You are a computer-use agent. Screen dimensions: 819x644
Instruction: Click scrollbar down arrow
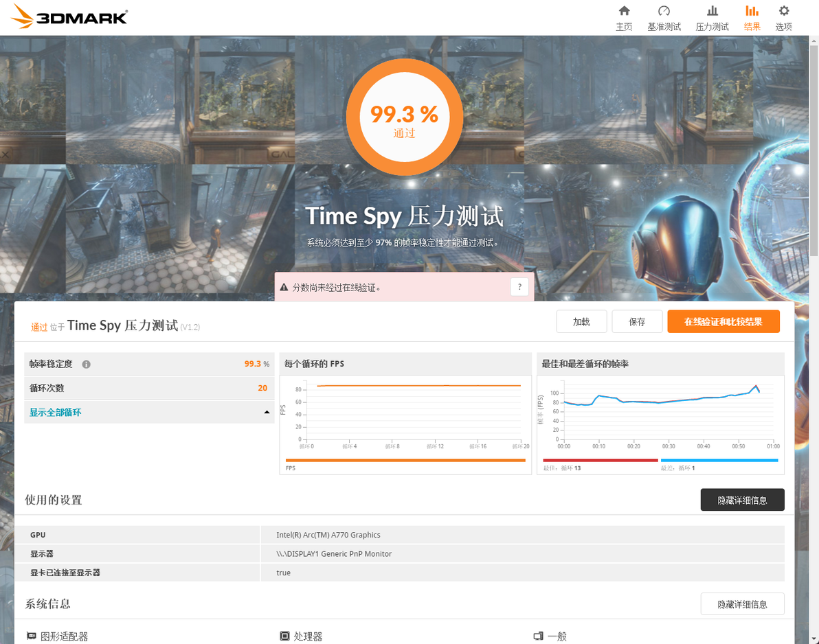(x=814, y=639)
